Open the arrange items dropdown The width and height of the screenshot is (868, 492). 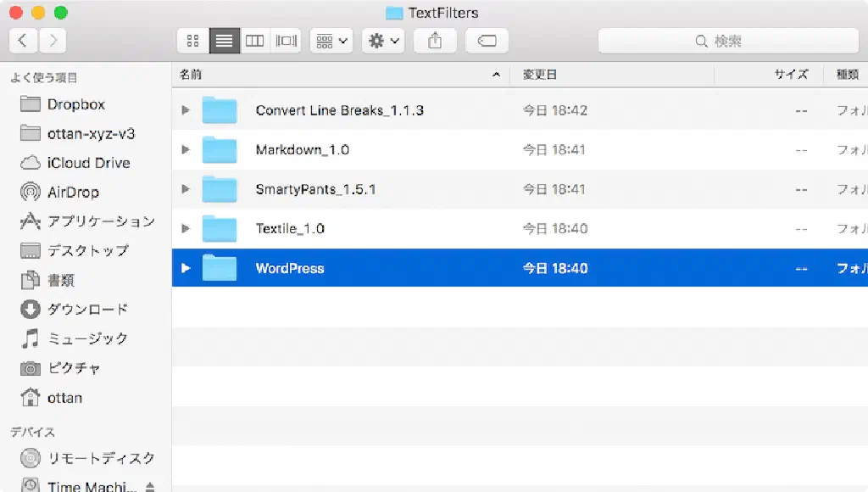[x=331, y=41]
